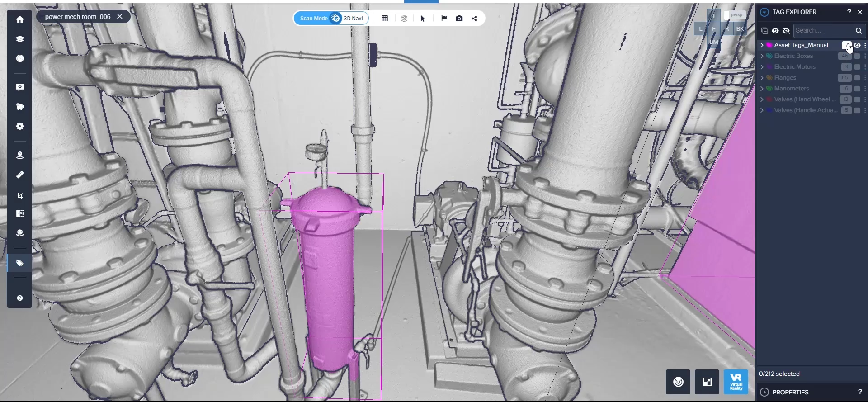The width and height of the screenshot is (868, 402).
Task: Collapse the Tag Explorer panel arrow
Action: (x=764, y=12)
